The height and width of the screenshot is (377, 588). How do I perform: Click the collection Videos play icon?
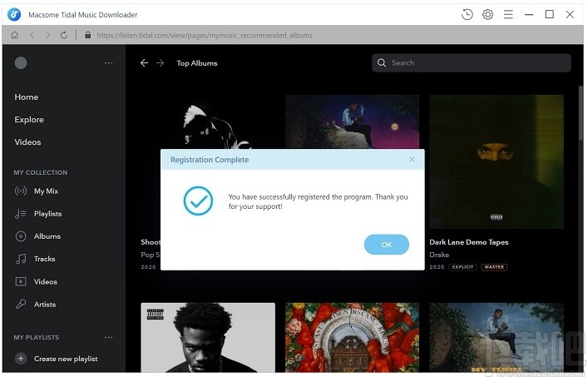pos(21,281)
